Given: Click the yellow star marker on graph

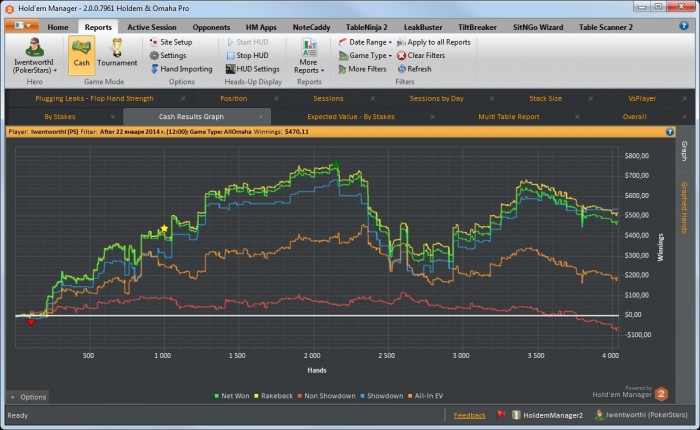Looking at the screenshot, I should [x=164, y=229].
